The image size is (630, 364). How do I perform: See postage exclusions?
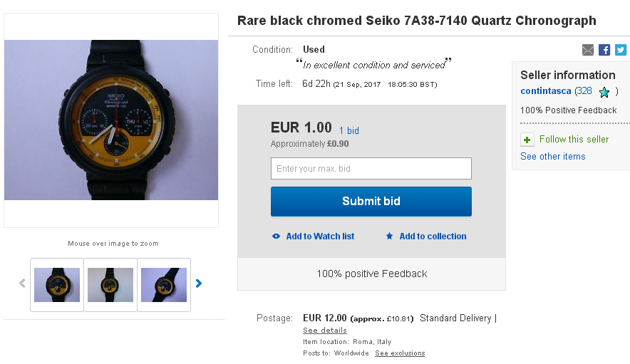click(400, 353)
